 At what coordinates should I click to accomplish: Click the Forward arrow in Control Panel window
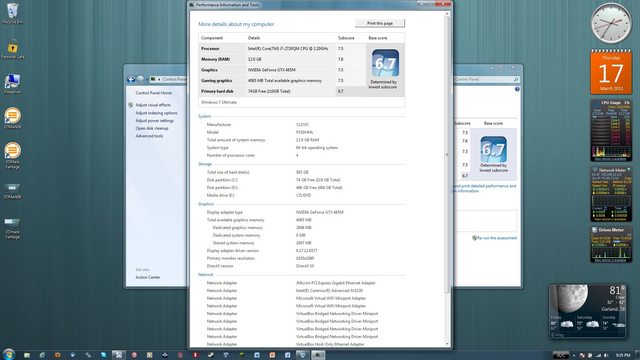tap(140, 79)
